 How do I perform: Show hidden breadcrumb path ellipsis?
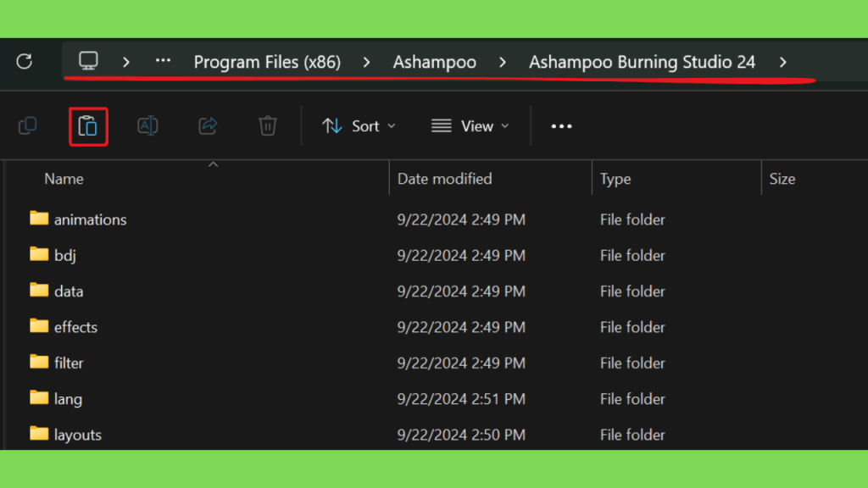tap(163, 61)
